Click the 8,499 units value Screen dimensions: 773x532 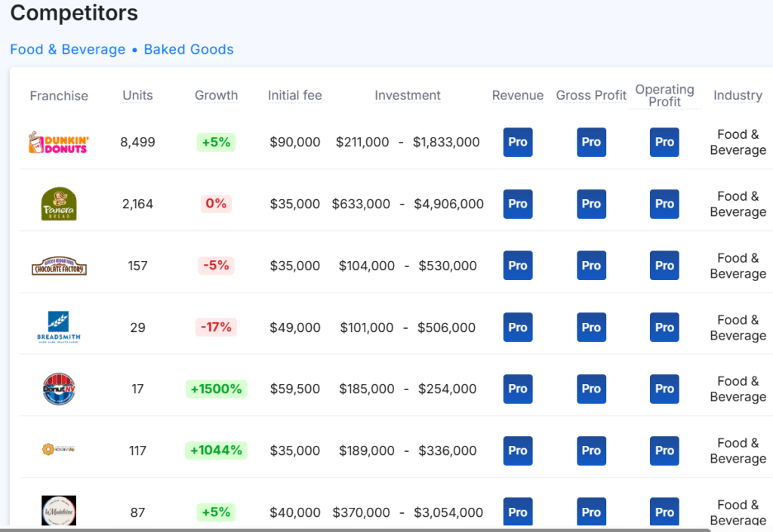pyautogui.click(x=137, y=143)
